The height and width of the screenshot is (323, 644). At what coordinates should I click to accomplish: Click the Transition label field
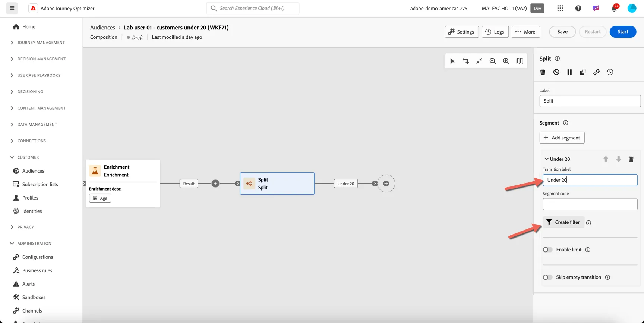590,180
